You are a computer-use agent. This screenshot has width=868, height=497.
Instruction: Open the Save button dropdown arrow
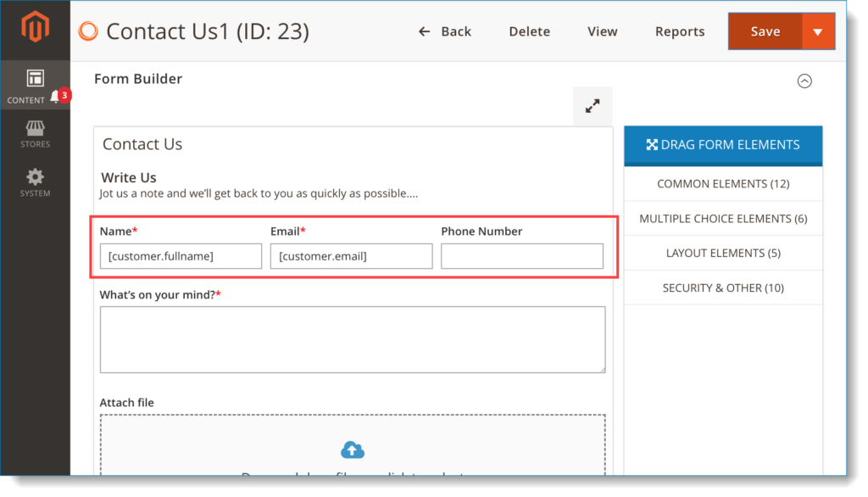coord(818,31)
